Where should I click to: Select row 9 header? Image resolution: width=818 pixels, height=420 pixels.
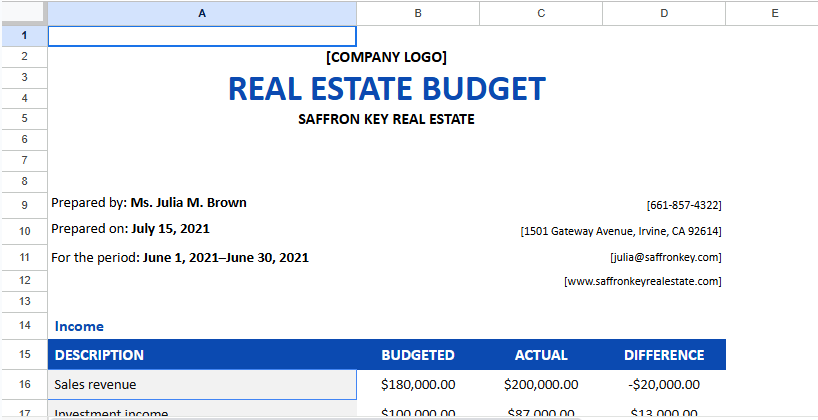[x=23, y=205]
